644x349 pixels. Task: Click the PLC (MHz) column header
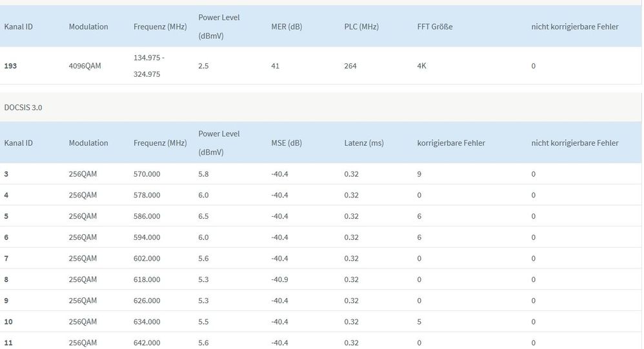360,26
